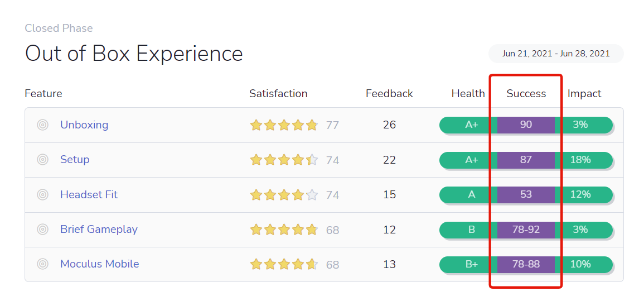The width and height of the screenshot is (644, 296).
Task: Open the Unboxing feature link
Action: (x=84, y=125)
